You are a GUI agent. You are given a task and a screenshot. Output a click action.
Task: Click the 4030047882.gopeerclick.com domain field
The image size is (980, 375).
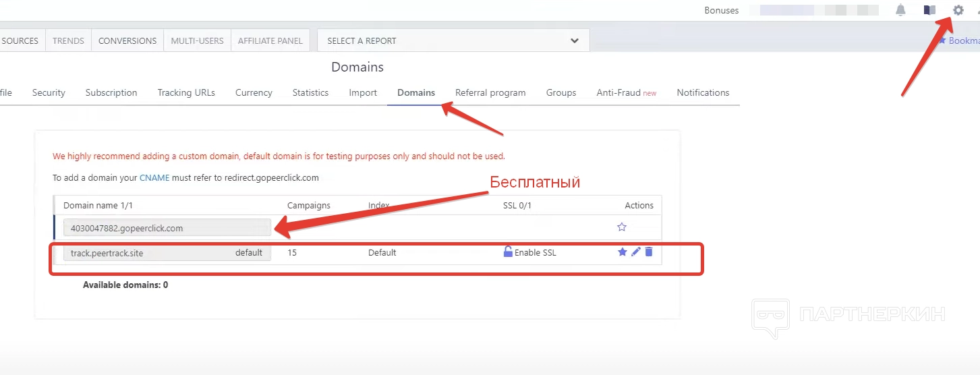click(167, 228)
